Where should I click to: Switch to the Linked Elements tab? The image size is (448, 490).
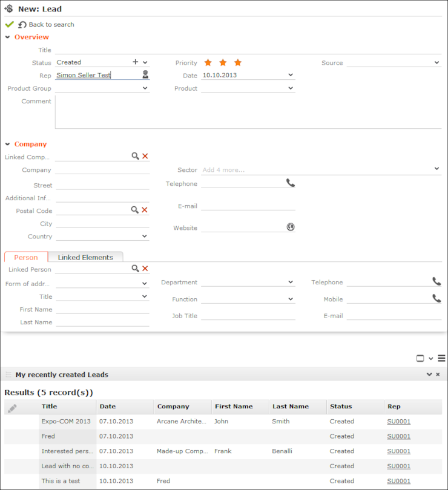tap(85, 257)
